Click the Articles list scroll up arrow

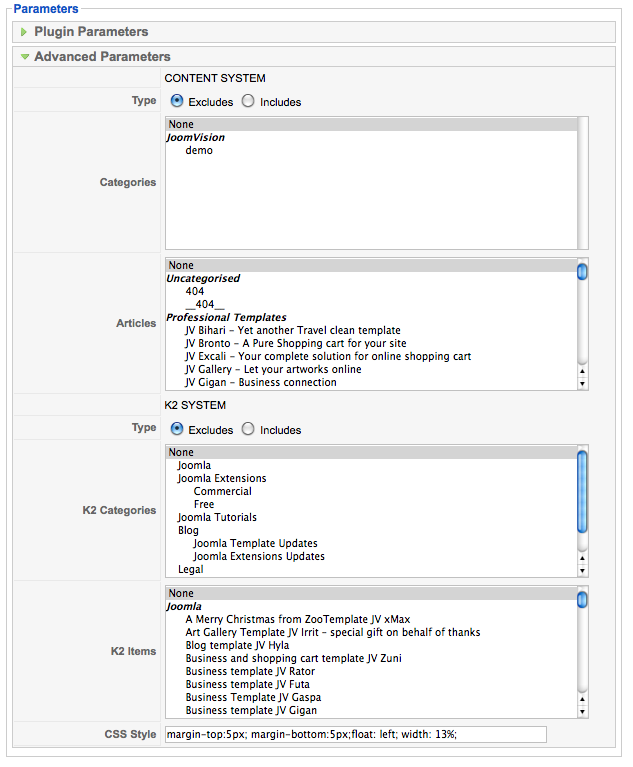(x=582, y=371)
